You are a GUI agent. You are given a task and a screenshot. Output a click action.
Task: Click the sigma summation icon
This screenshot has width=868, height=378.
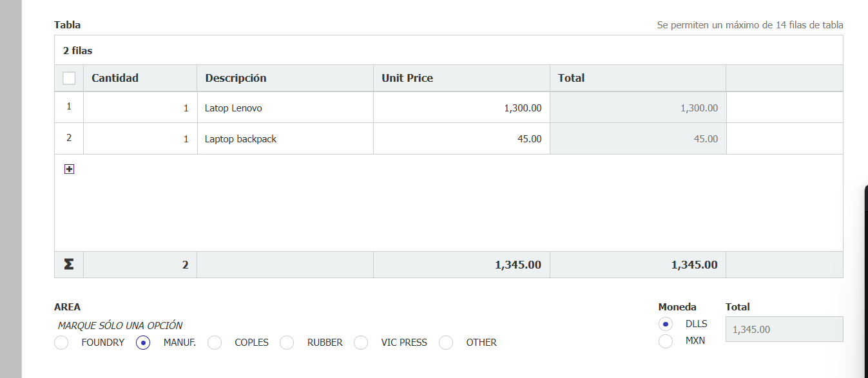[x=68, y=265]
